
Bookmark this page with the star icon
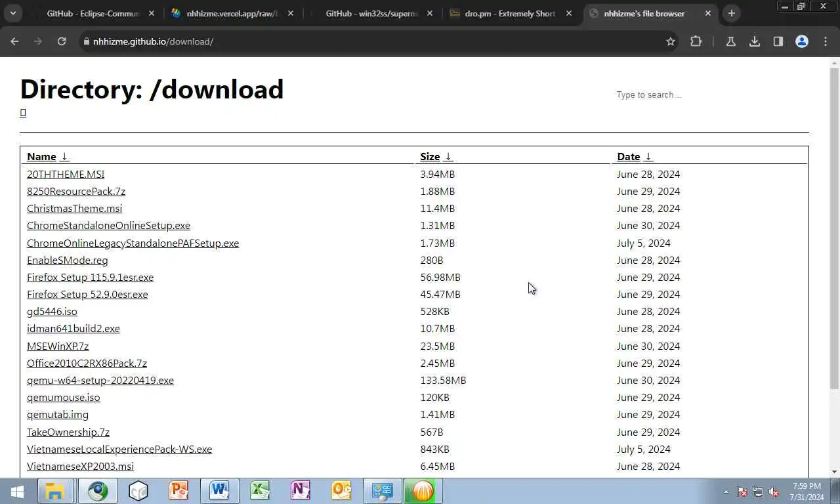click(671, 41)
